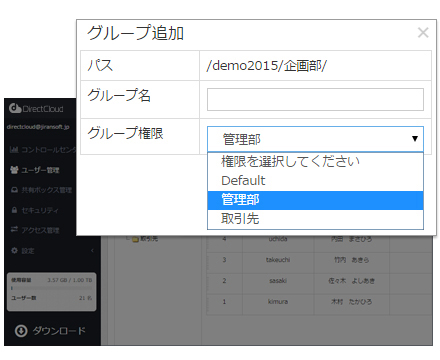Image resolution: width=440 pixels, height=360 pixels.
Task: Click the DirectCloud logo icon
Action: [15, 108]
